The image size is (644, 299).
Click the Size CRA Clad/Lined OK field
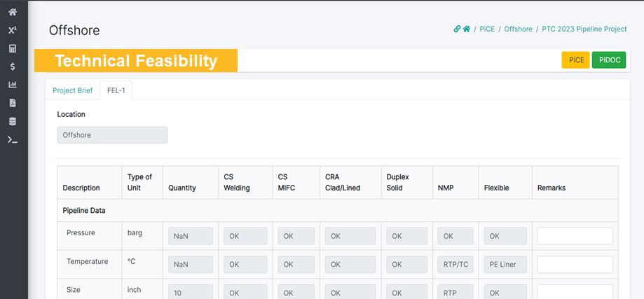[x=350, y=292]
